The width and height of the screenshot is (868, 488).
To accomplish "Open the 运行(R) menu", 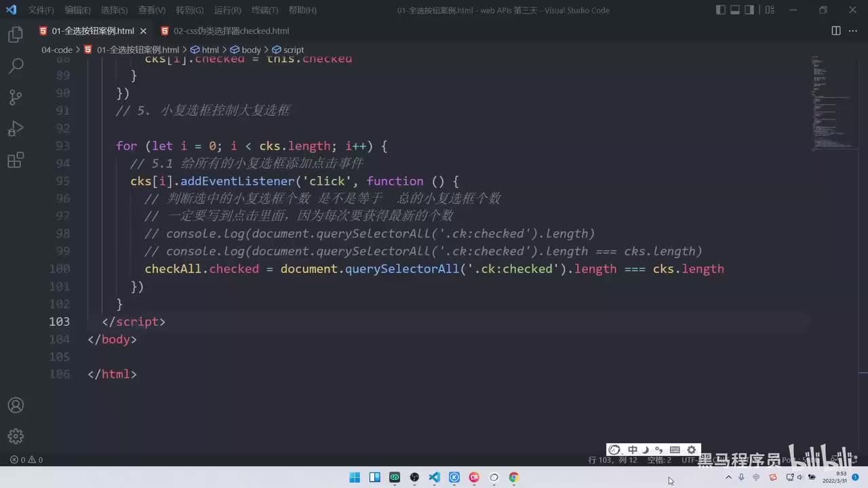I will pyautogui.click(x=228, y=10).
